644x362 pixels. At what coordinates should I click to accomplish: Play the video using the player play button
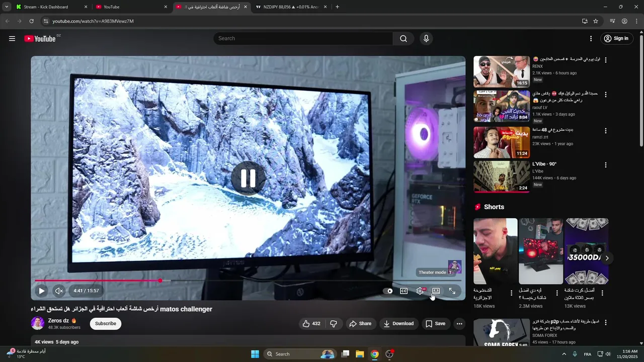42,291
